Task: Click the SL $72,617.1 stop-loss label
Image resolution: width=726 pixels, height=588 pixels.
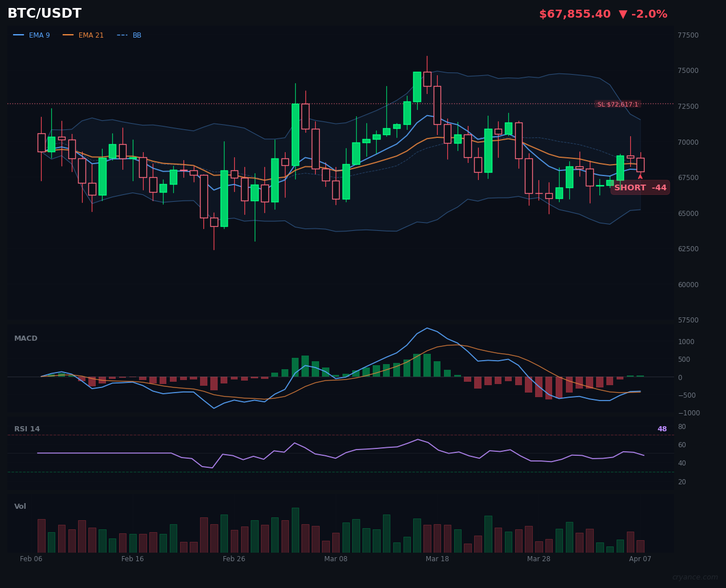Action: (618, 104)
